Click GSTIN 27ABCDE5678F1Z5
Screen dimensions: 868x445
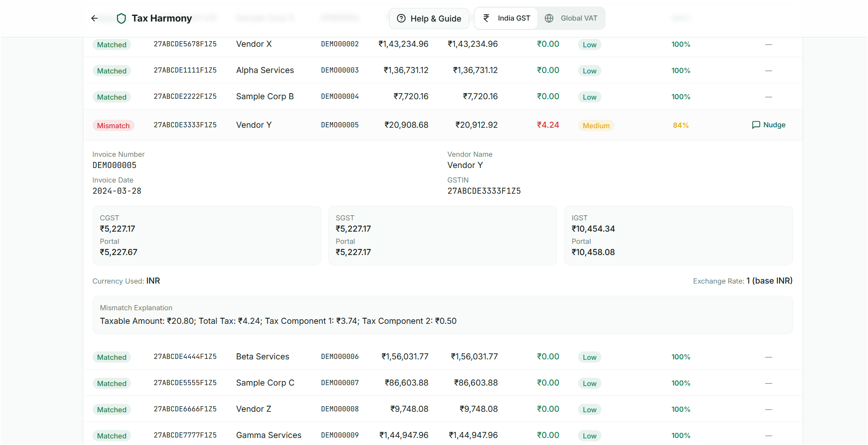pos(185,44)
